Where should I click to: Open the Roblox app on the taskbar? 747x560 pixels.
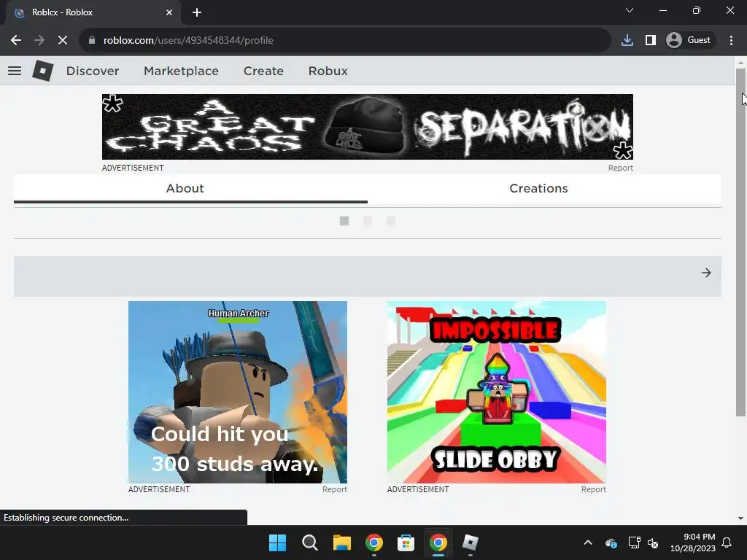(x=471, y=542)
